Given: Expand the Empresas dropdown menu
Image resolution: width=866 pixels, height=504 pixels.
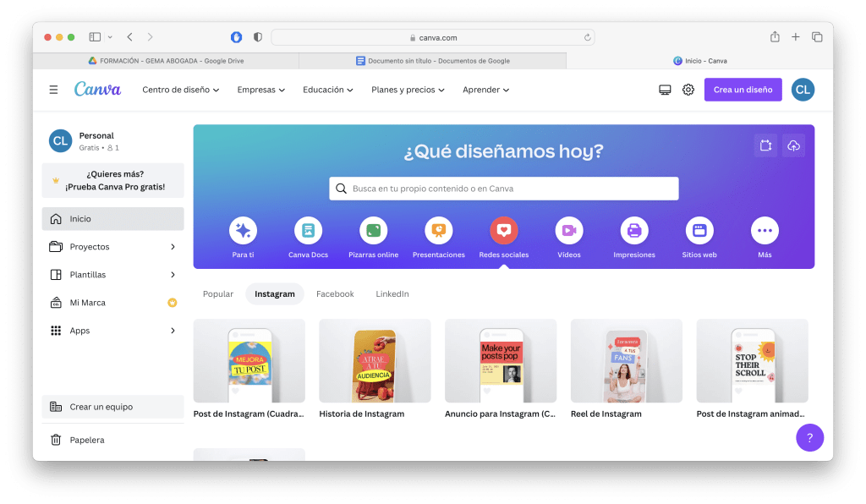Looking at the screenshot, I should [260, 90].
